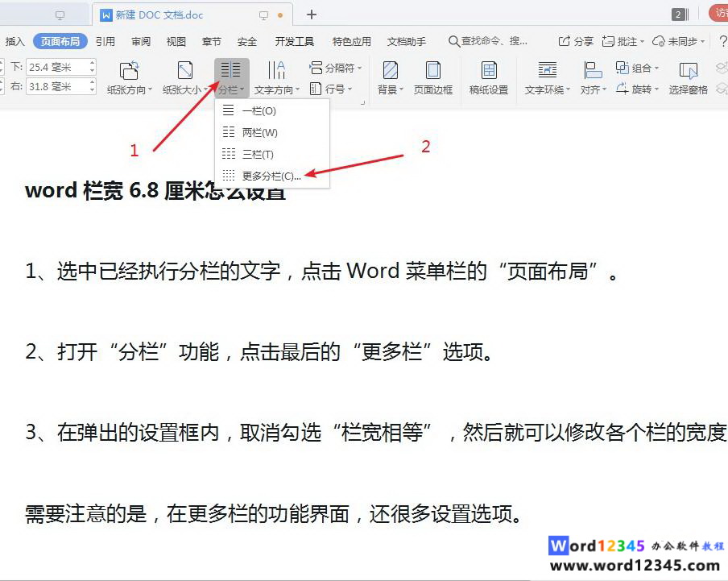Select 两栏(W) two columns option
The width and height of the screenshot is (728, 581).
click(272, 132)
